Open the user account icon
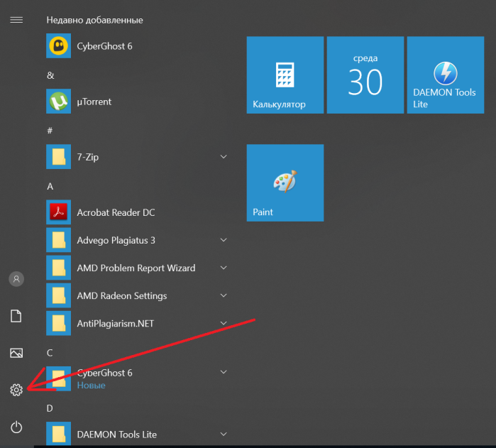 click(x=16, y=279)
